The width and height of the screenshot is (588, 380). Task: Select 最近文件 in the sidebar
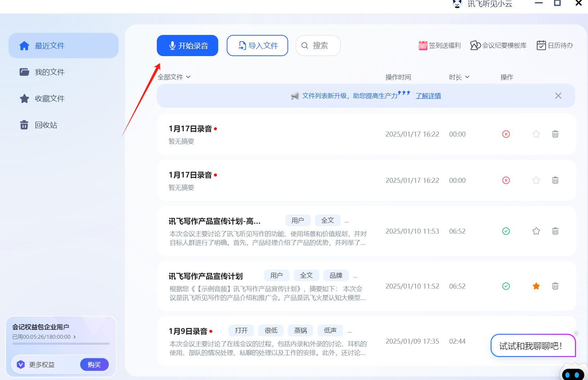click(x=64, y=46)
